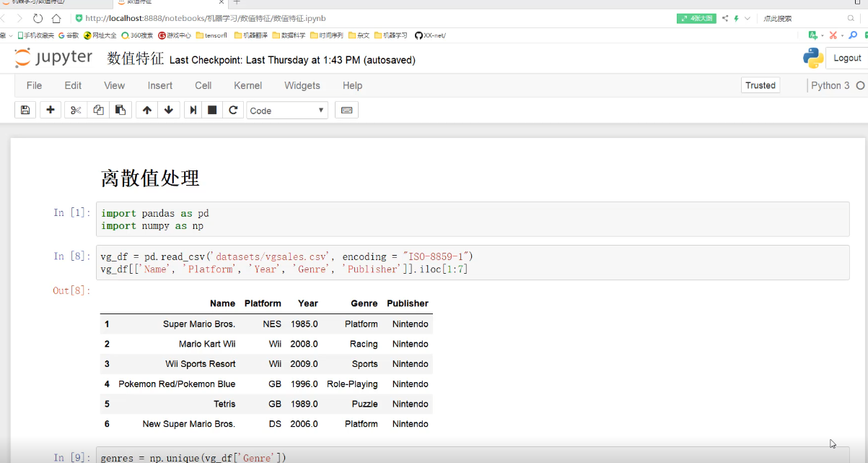Click the save and checkpoint icon

[x=25, y=110]
